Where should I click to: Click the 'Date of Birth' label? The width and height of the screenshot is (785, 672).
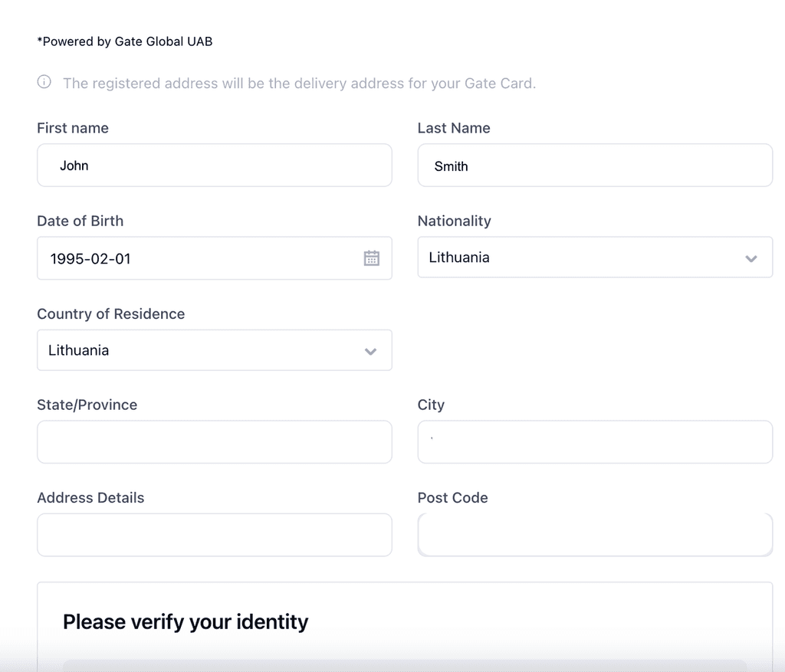point(80,221)
